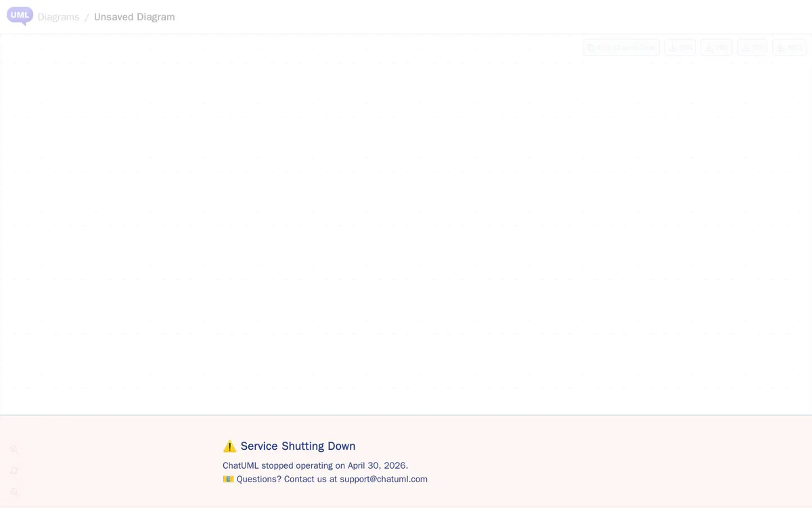Download the diagram as PNG
This screenshot has height=508, width=812.
pos(716,47)
